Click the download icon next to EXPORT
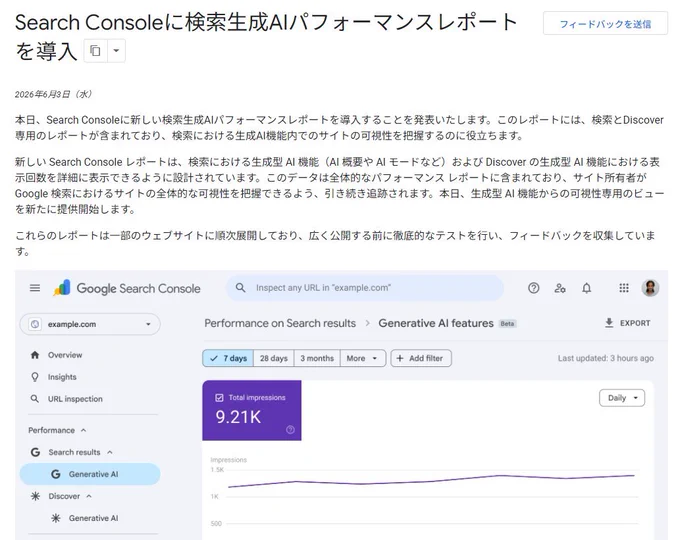This screenshot has height=540, width=680. pos(609,323)
